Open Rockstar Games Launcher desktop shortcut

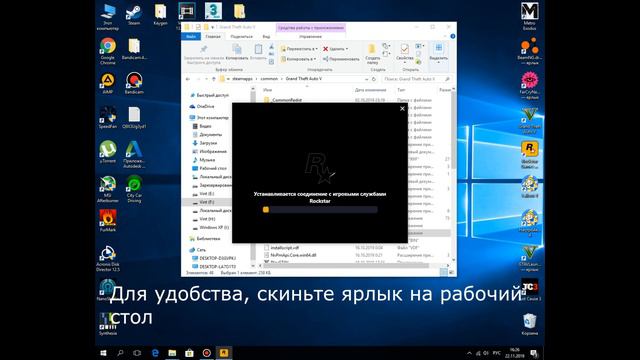click(529, 155)
